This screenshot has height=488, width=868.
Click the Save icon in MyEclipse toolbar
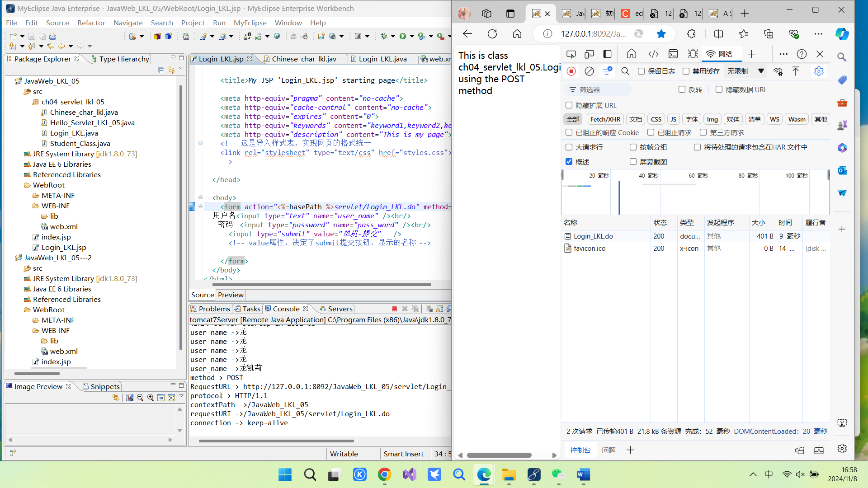pyautogui.click(x=32, y=36)
